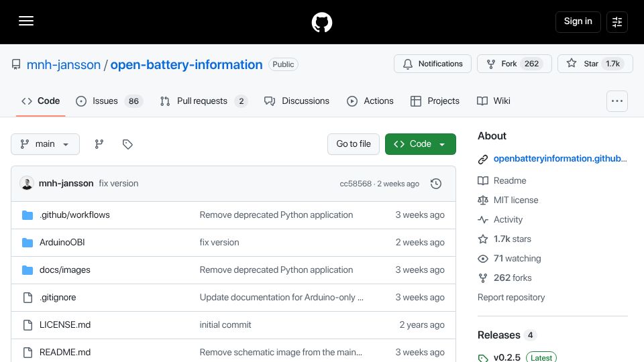The width and height of the screenshot is (644, 362).
Task: Open the Actions tab
Action: click(370, 101)
